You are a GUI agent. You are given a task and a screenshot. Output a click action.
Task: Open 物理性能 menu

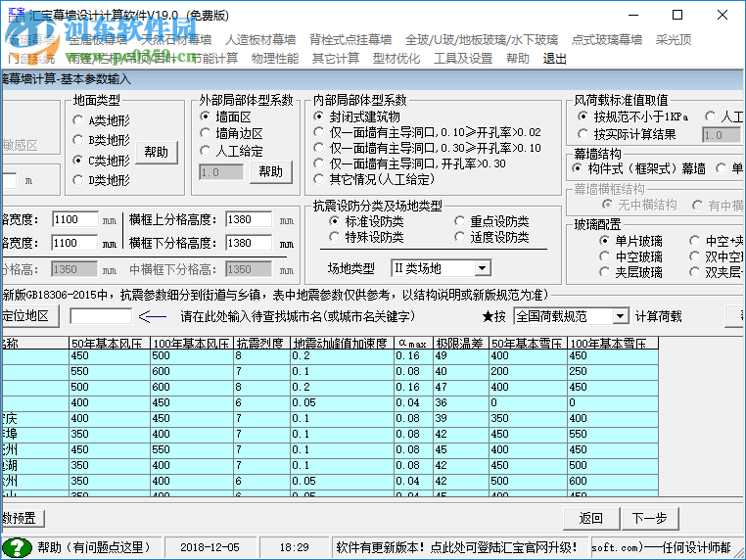[x=274, y=58]
